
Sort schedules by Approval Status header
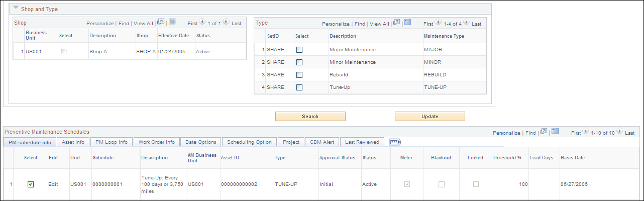337,158
